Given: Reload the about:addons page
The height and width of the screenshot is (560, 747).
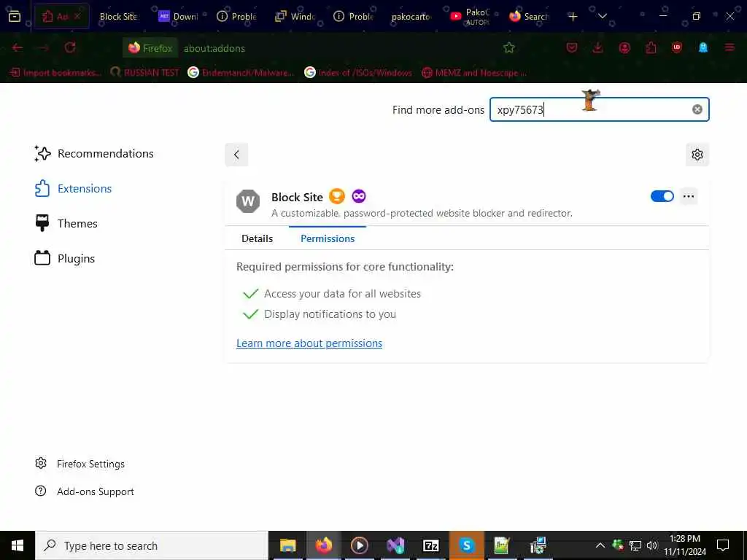Looking at the screenshot, I should point(70,47).
